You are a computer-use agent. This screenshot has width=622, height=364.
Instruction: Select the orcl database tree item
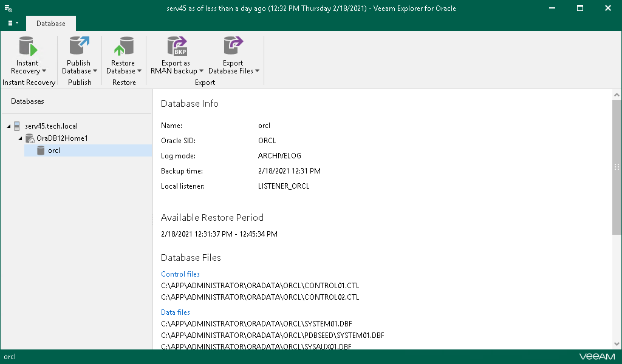coord(88,150)
